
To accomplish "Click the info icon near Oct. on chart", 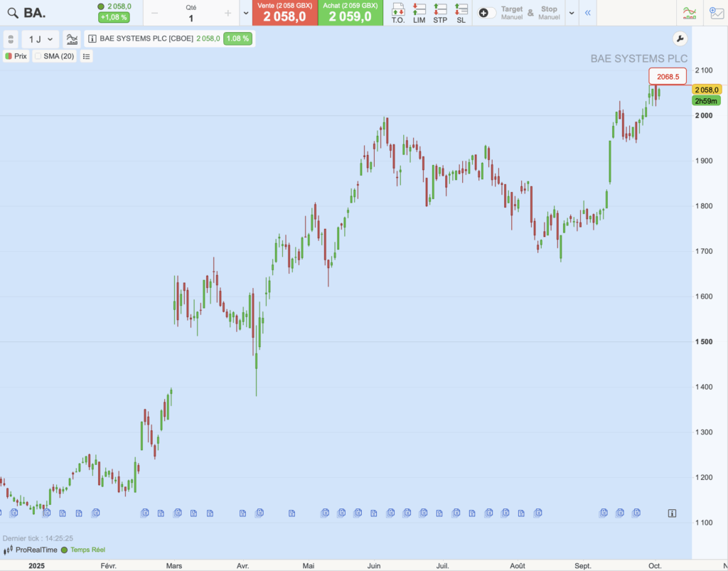I will pos(672,513).
